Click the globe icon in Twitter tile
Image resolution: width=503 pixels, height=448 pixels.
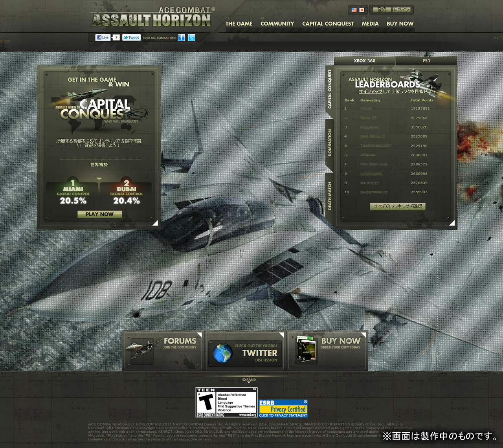click(223, 353)
